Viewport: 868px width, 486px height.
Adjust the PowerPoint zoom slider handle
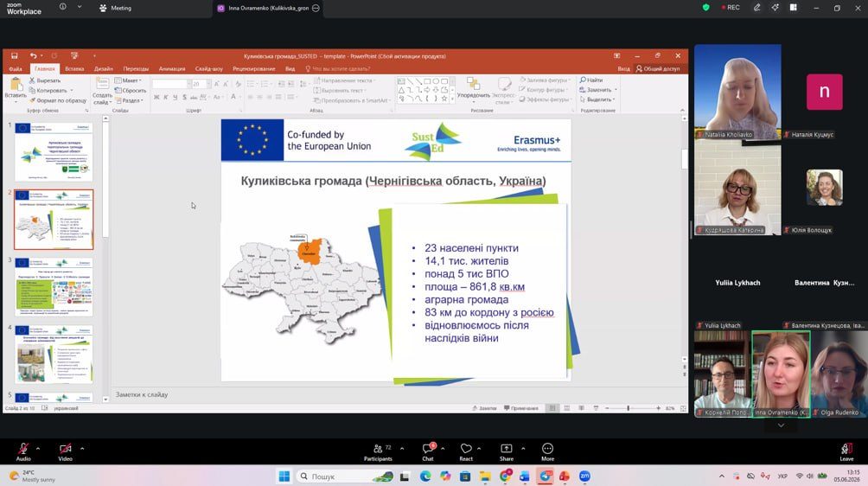pos(628,408)
